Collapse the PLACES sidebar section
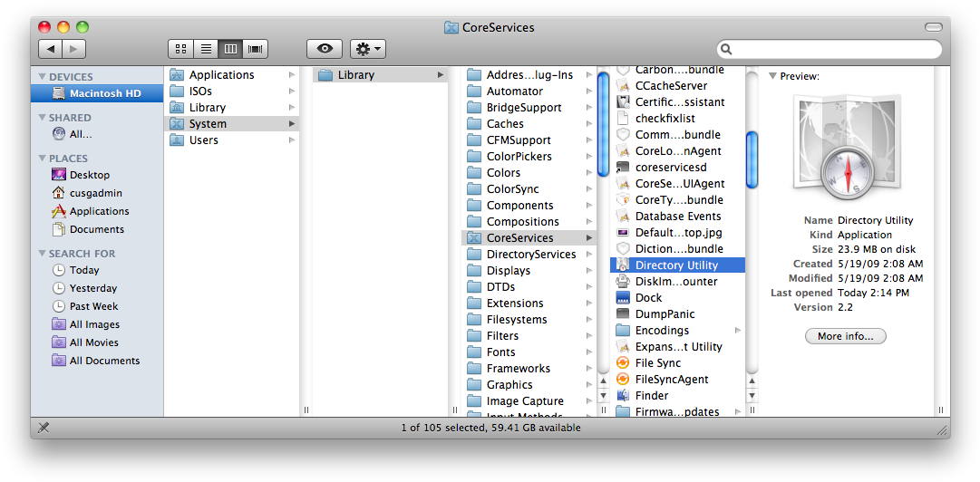Viewport: 980px width, 482px height. [x=42, y=159]
